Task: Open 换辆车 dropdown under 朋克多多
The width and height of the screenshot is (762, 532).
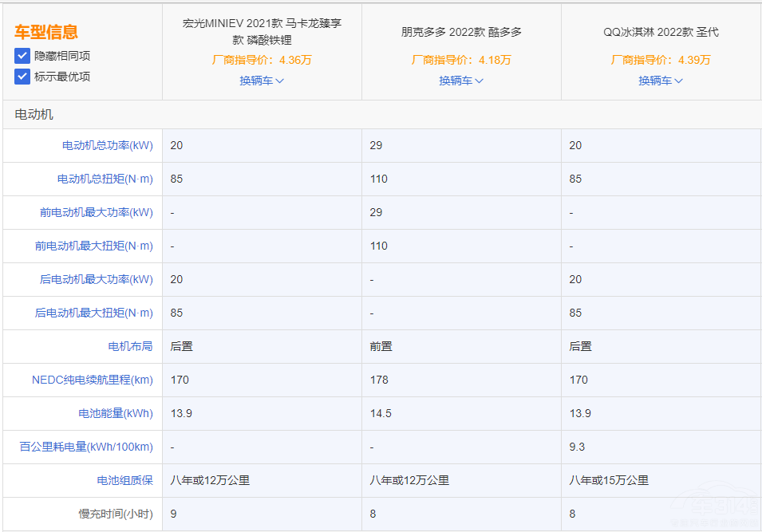Action: click(461, 81)
